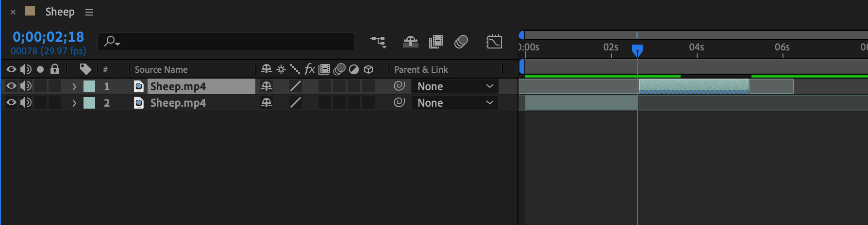The width and height of the screenshot is (868, 225).
Task: Click the Source Name column header
Action: tap(161, 69)
